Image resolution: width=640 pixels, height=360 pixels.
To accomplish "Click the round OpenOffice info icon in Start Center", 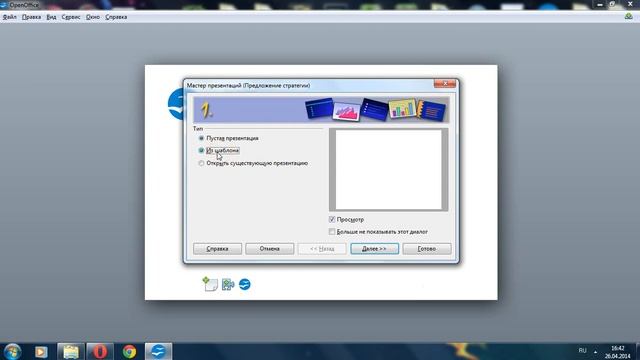I will click(x=244, y=284).
